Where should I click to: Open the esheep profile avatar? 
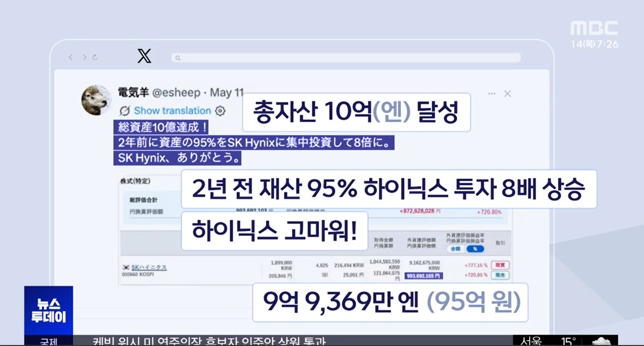96,100
